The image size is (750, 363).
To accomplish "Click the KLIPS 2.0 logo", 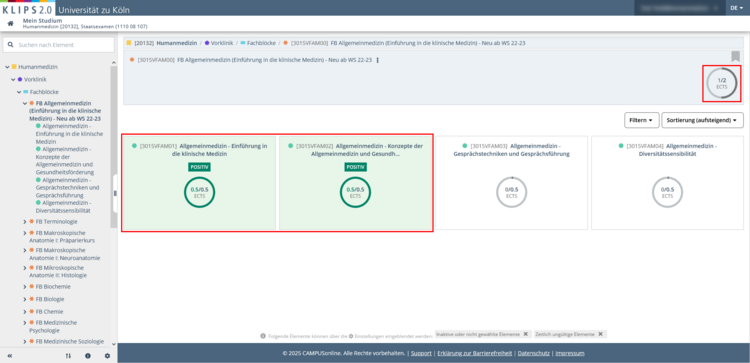I will click(x=27, y=10).
